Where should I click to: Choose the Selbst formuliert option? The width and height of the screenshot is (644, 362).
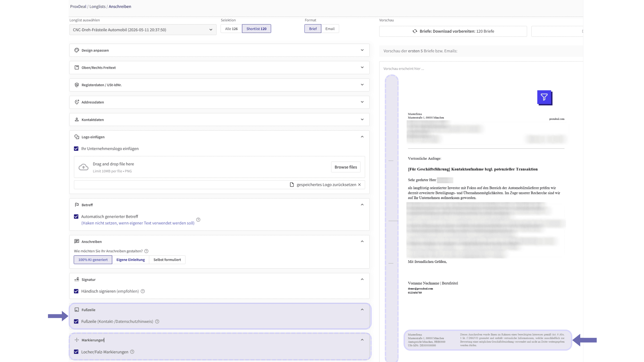tap(167, 260)
